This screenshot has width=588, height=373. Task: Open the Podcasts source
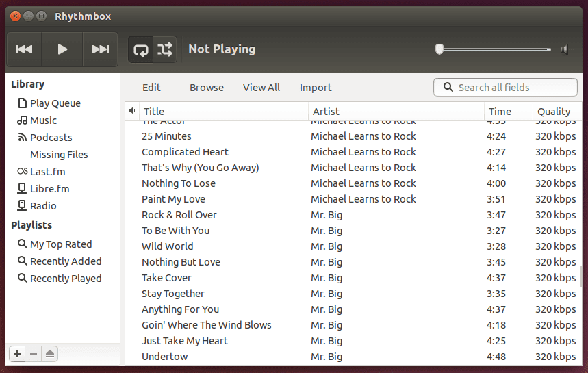(51, 138)
